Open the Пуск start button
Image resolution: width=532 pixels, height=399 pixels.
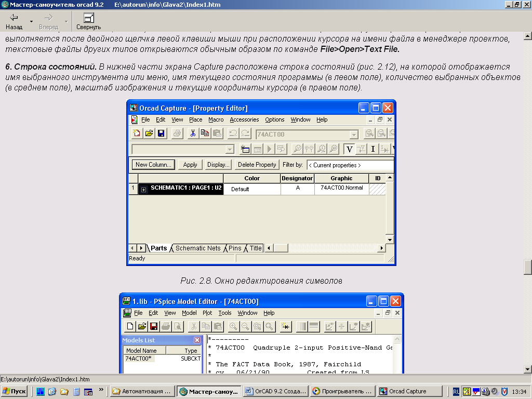[14, 391]
